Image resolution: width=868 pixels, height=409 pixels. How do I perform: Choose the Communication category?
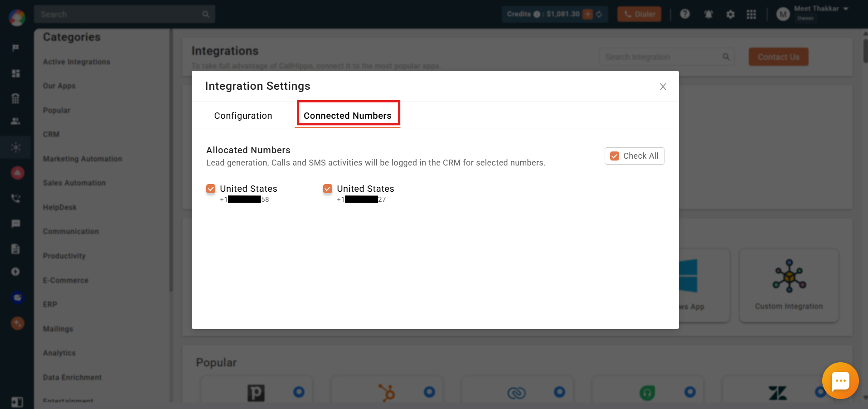point(71,231)
